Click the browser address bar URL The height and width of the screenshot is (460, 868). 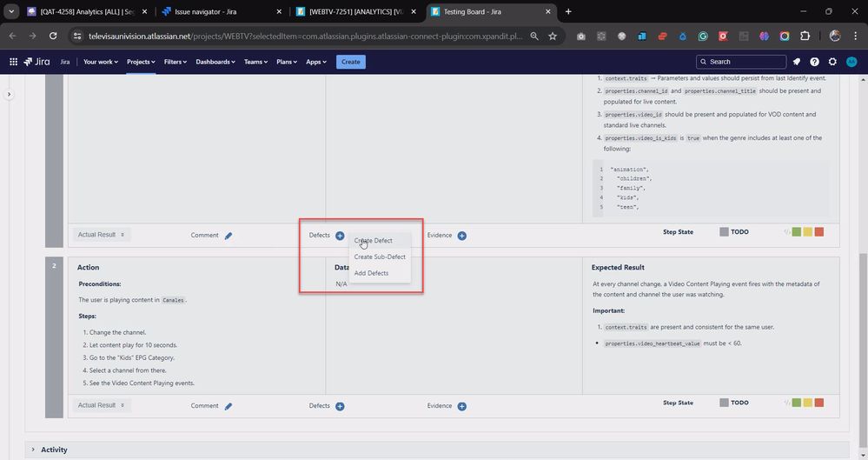click(305, 36)
